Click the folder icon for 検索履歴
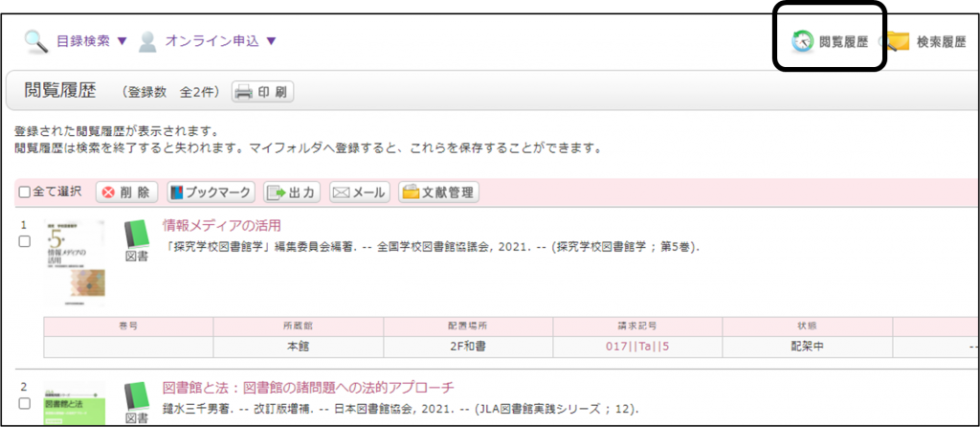The width and height of the screenshot is (980, 427). pos(898,41)
